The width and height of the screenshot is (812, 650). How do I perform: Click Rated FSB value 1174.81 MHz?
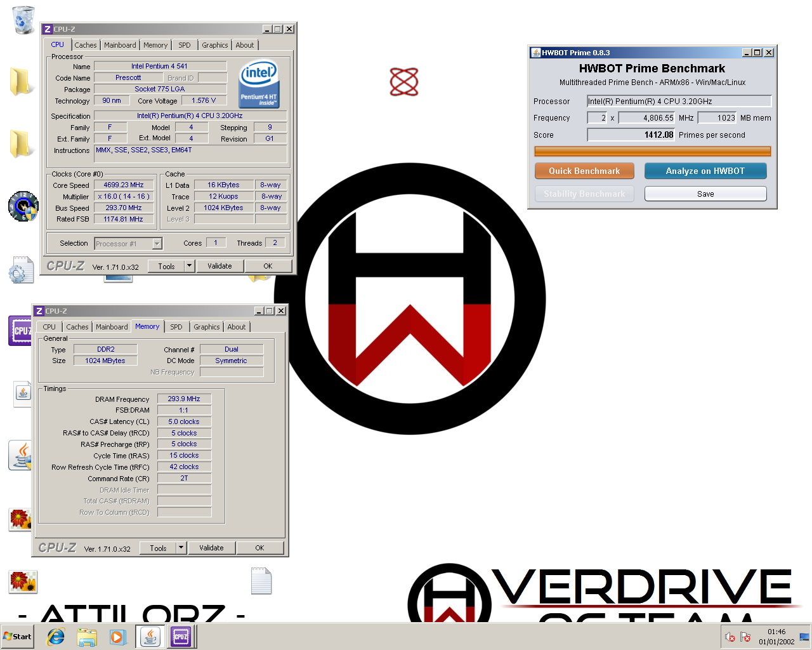click(x=124, y=219)
